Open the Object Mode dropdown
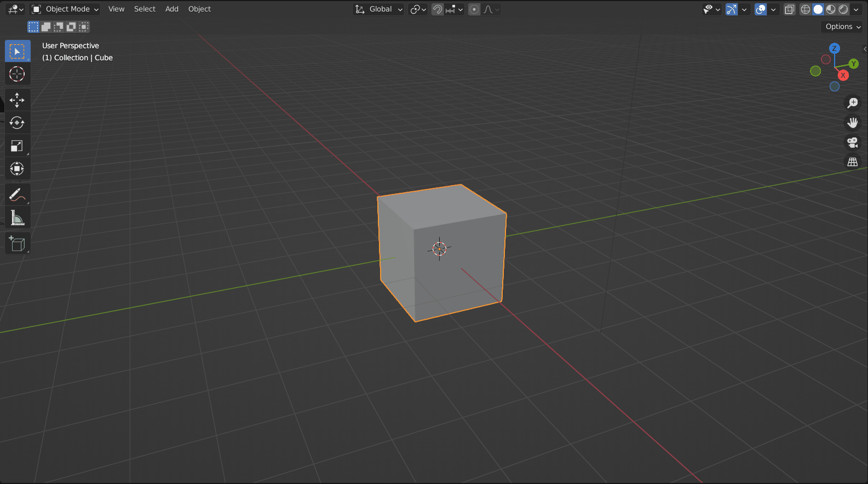Screen dimensions: 868x484 pos(65,9)
